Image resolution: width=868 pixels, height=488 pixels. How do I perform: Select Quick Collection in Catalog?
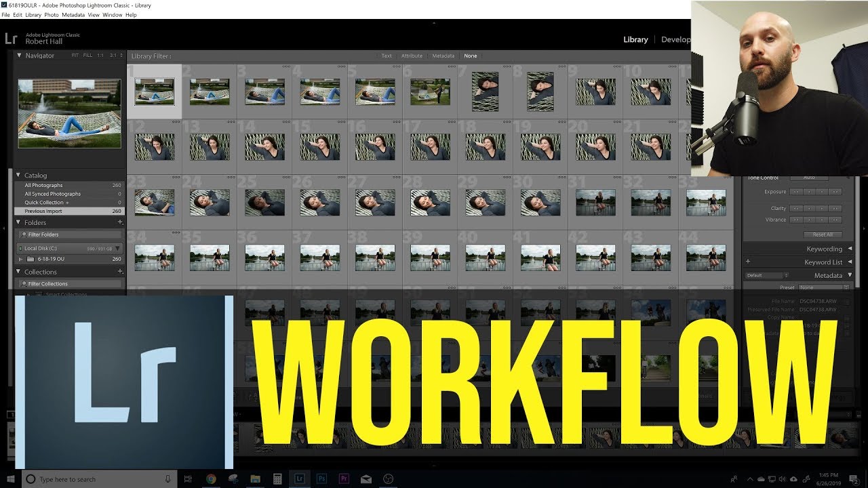[68, 203]
